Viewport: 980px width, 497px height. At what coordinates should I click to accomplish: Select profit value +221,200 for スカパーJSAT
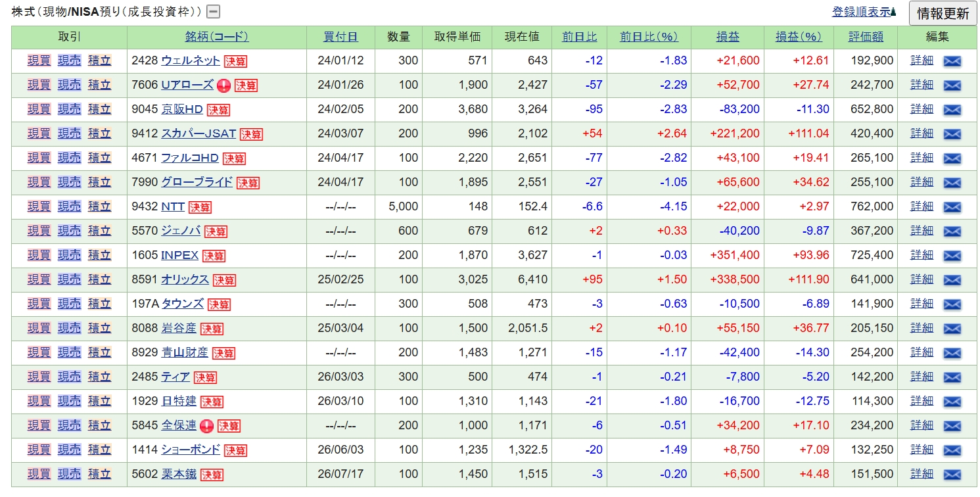[735, 134]
